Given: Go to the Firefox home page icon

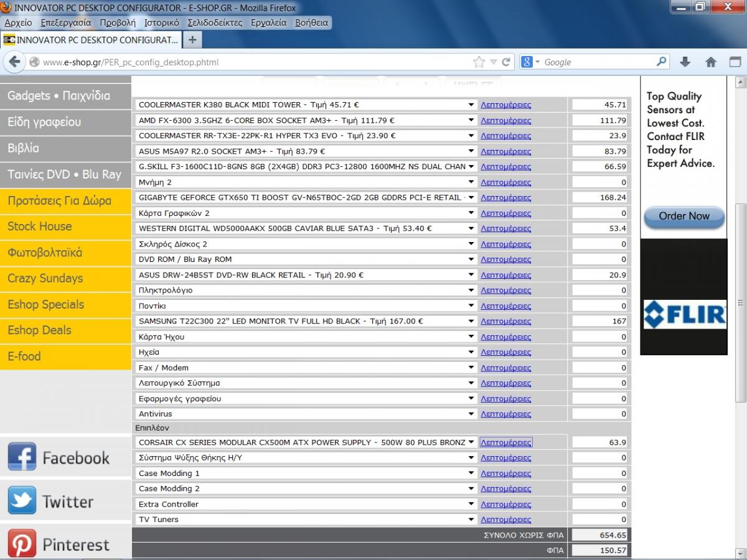Looking at the screenshot, I should 711,62.
